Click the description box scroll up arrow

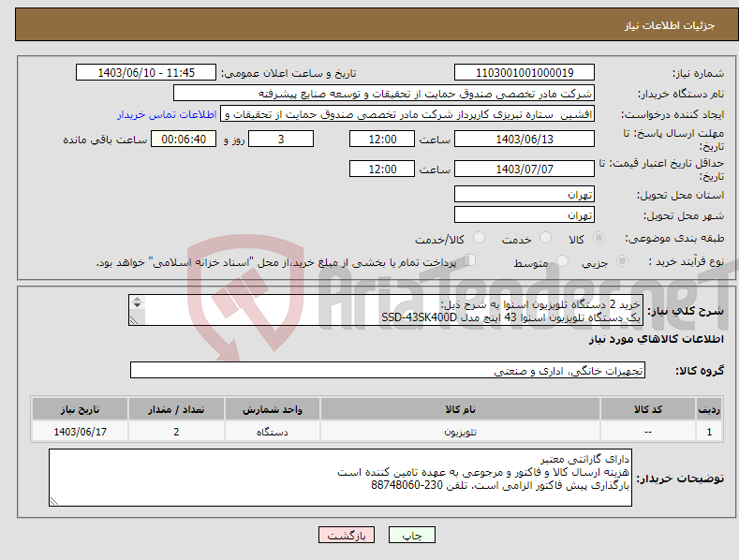(x=137, y=299)
